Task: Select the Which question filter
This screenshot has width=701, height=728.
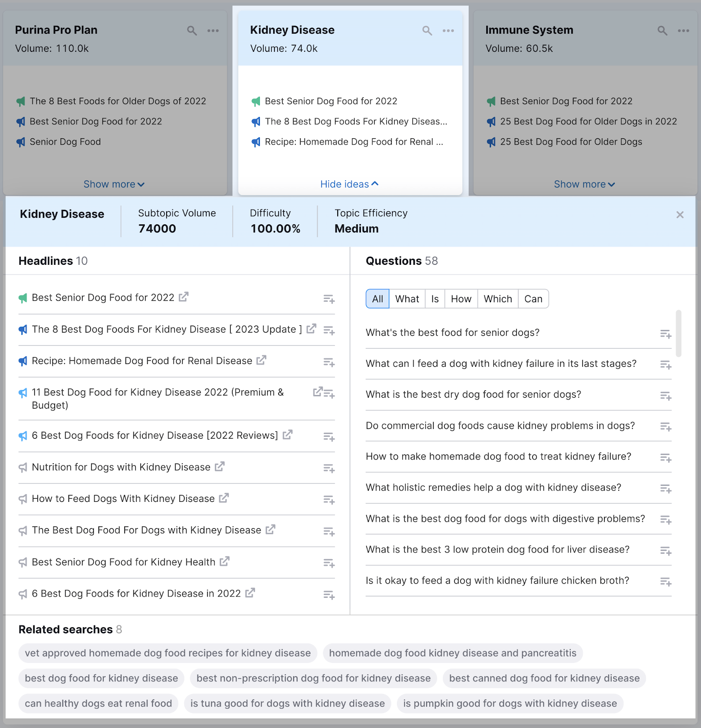Action: [x=498, y=299]
